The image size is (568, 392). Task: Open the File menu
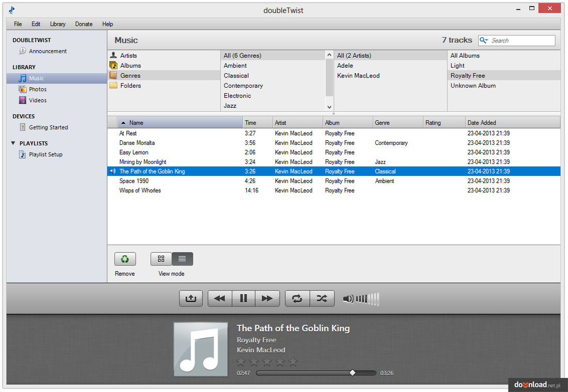point(18,24)
